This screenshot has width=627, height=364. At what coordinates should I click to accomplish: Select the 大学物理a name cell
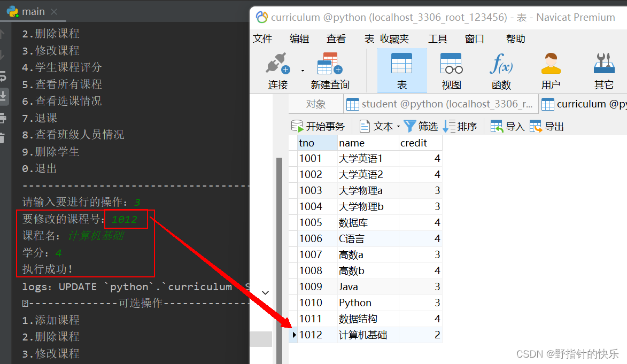pyautogui.click(x=368, y=190)
